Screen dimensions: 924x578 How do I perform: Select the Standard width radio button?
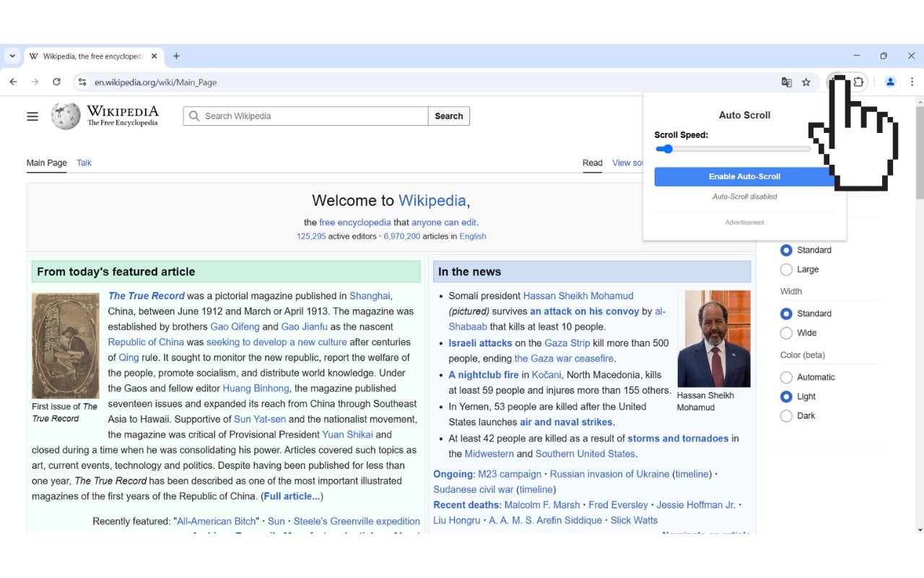(786, 314)
